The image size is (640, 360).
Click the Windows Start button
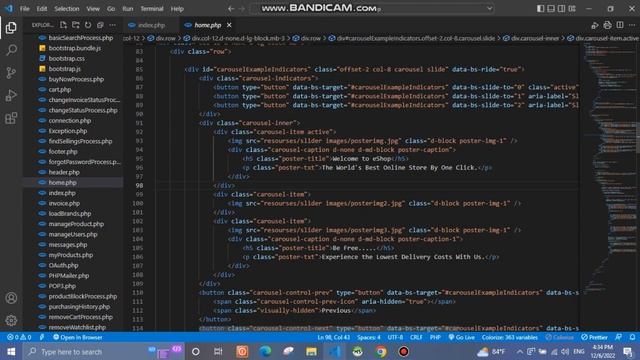coord(11,351)
